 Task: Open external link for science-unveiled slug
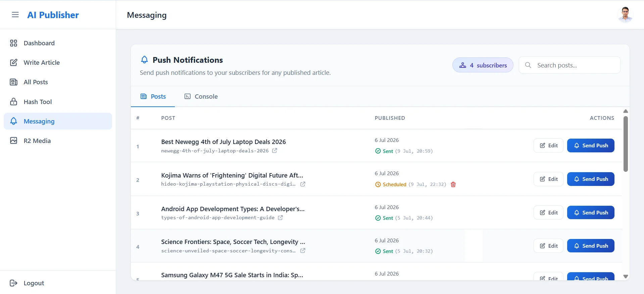tap(303, 251)
